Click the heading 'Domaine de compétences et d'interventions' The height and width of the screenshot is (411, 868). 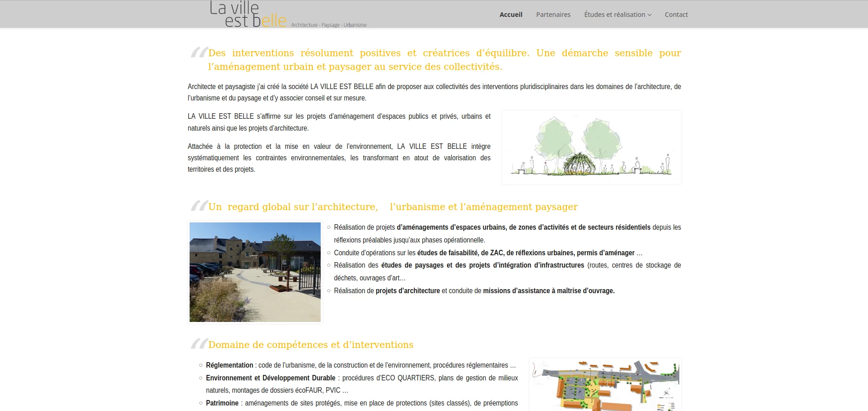coord(311,345)
